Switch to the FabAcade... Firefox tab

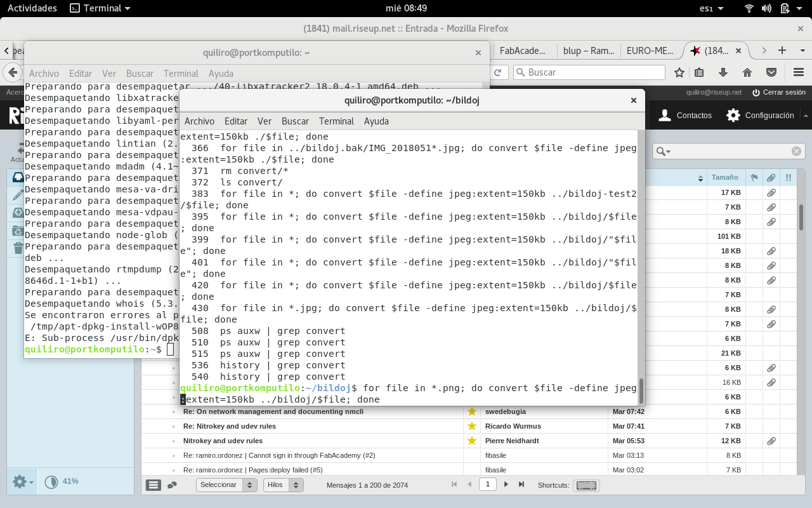522,50
